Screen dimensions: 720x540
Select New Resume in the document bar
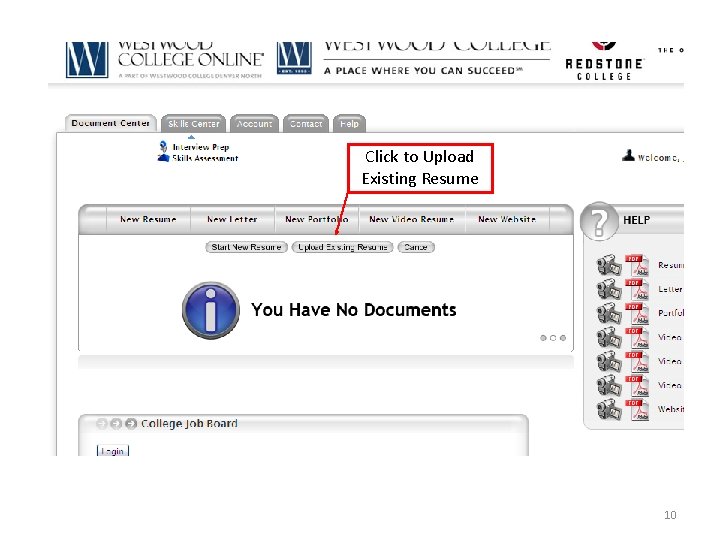pyautogui.click(x=148, y=219)
